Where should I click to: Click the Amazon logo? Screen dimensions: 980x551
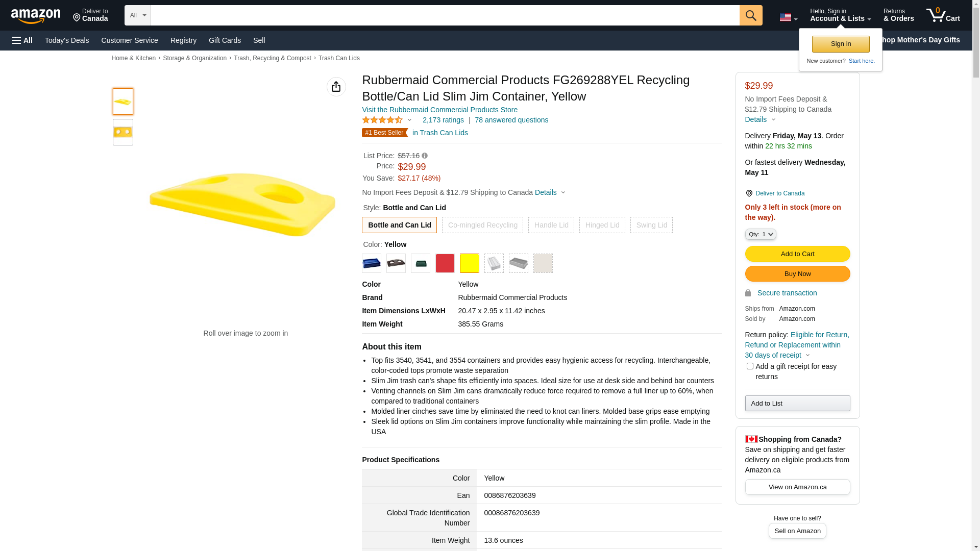tap(36, 16)
